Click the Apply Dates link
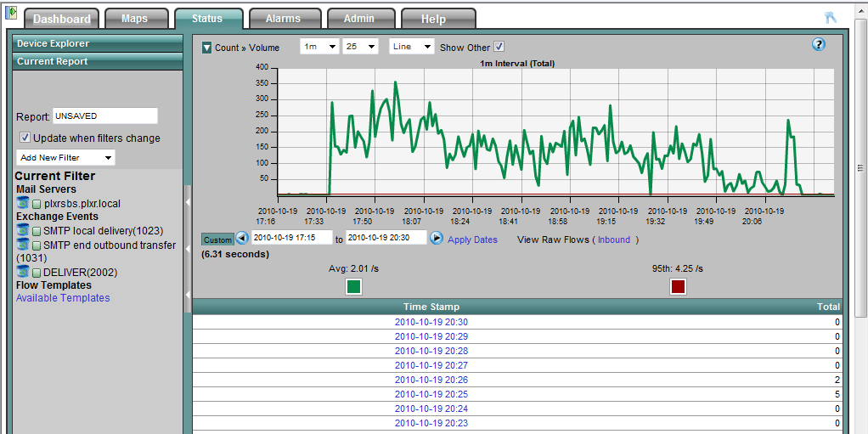868x434 pixels. tap(472, 240)
